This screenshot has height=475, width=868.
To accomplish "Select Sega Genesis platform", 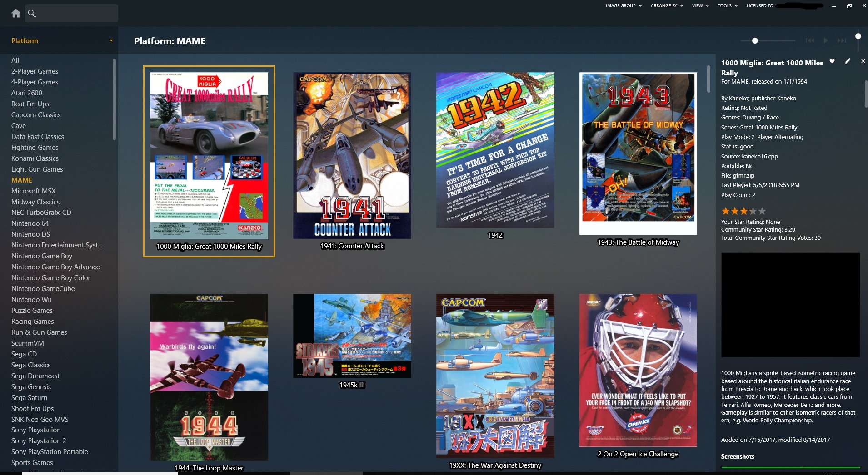I will click(x=31, y=386).
